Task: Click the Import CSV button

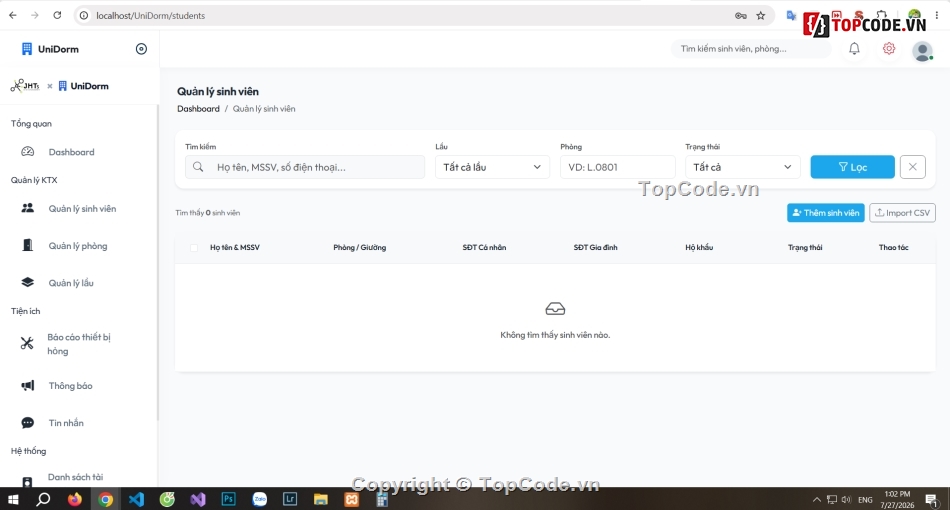Action: [902, 213]
